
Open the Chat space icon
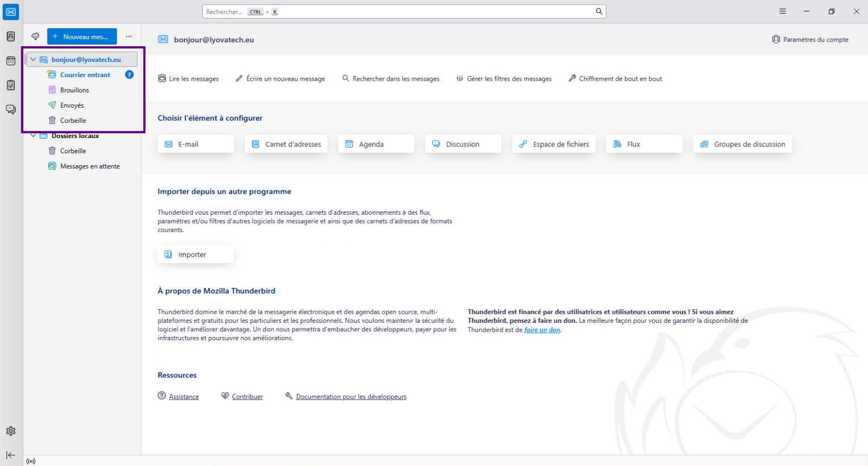click(x=11, y=109)
